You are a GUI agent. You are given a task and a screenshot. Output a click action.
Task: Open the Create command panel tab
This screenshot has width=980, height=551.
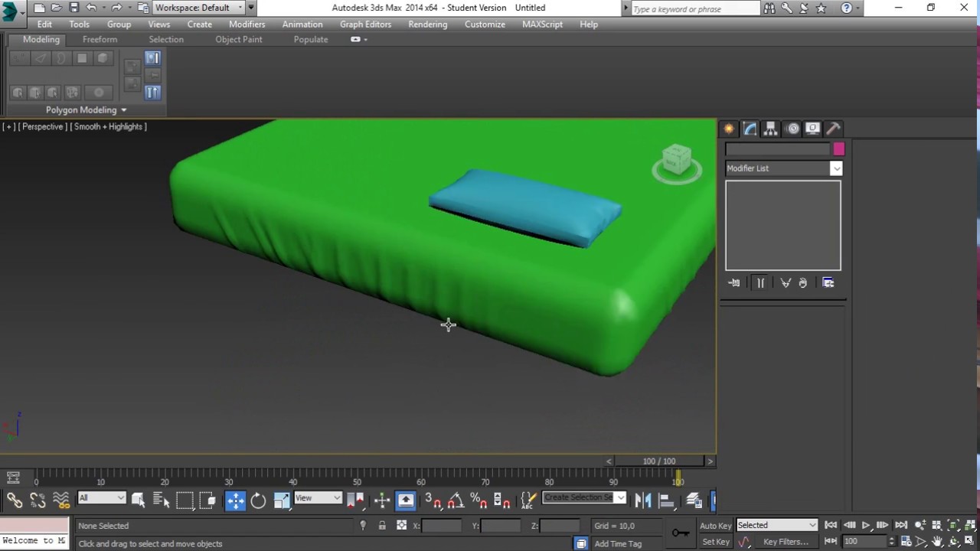[x=729, y=129]
